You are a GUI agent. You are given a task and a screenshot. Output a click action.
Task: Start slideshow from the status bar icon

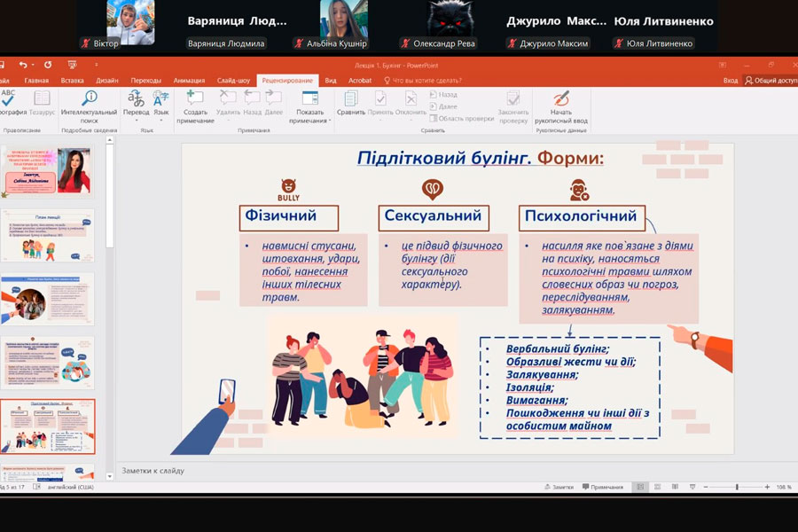pos(693,487)
